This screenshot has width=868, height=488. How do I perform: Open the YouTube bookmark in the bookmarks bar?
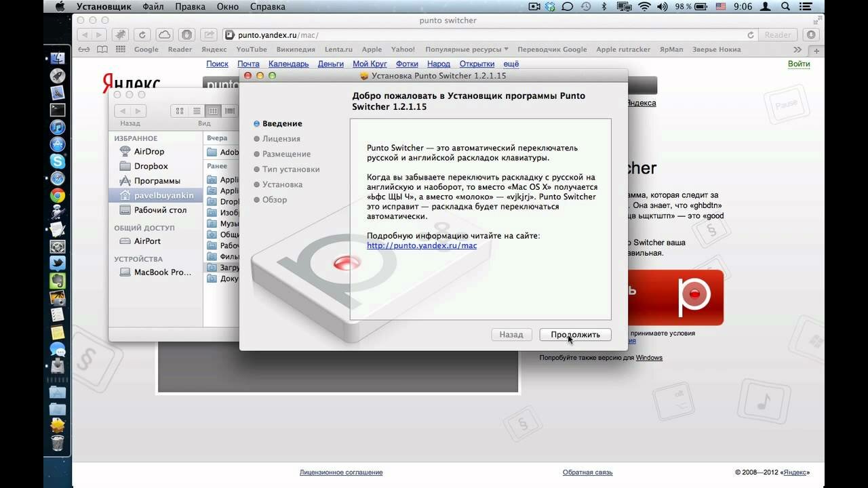click(252, 49)
